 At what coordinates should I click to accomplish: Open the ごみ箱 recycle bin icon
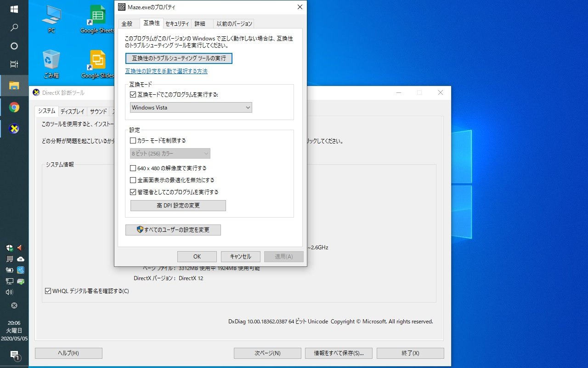click(51, 63)
